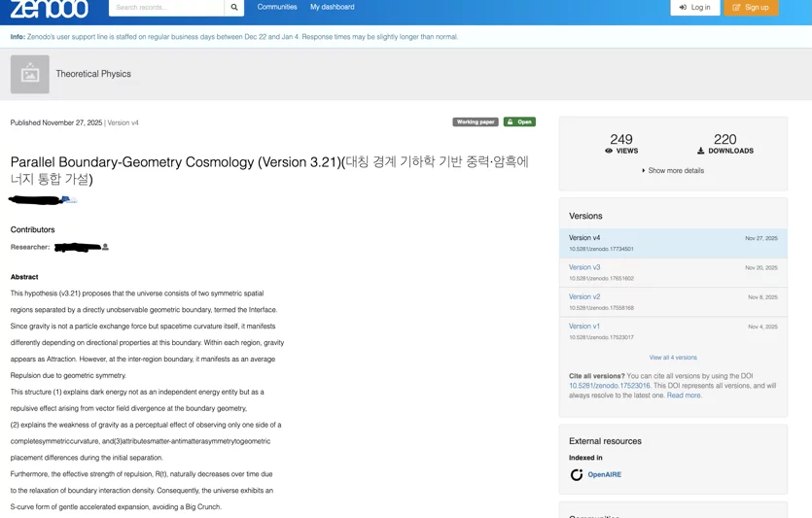Open Version v2
The height and width of the screenshot is (518, 812).
click(584, 296)
